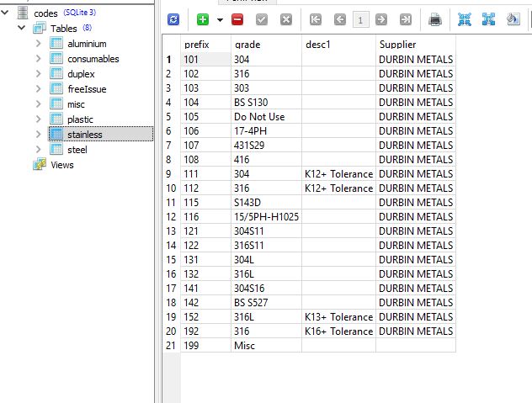Select grade cell BS S527
Image resolution: width=532 pixels, height=403 pixels.
pos(266,302)
